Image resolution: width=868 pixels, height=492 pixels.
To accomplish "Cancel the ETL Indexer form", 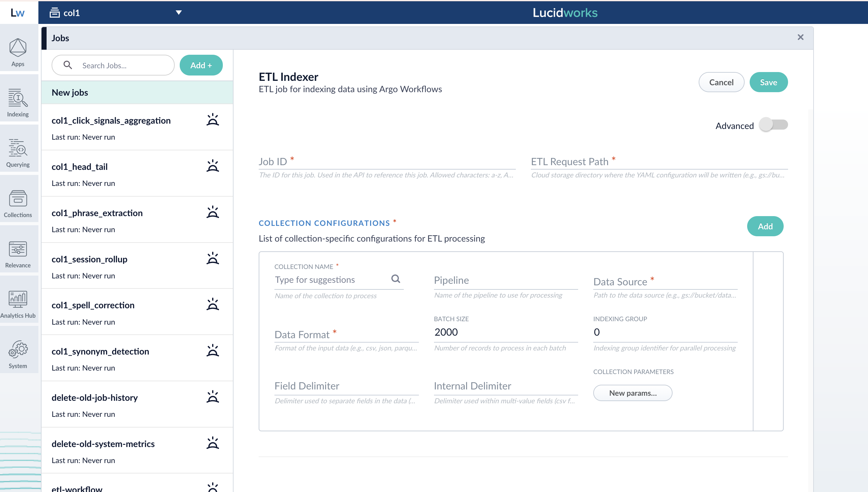I will [721, 82].
